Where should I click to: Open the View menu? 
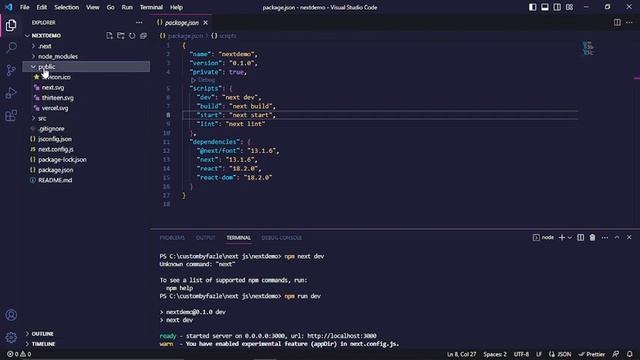click(x=93, y=7)
